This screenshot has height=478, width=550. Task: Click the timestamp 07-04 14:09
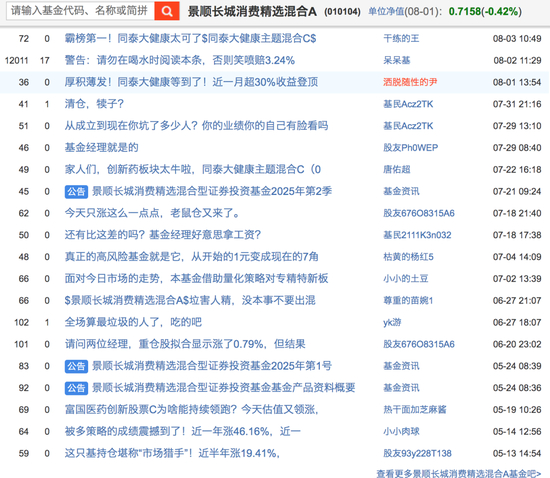tap(517, 257)
